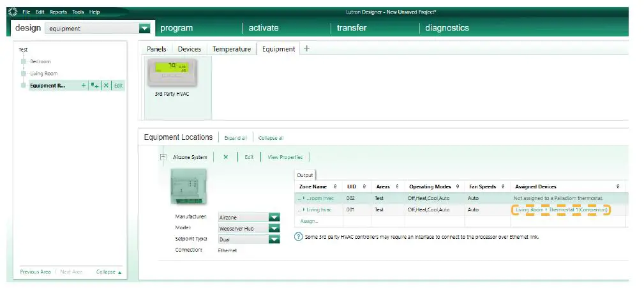Image resolution: width=644 pixels, height=288 pixels.
Task: Open the Operating Modes column filter icon
Action: point(457,186)
